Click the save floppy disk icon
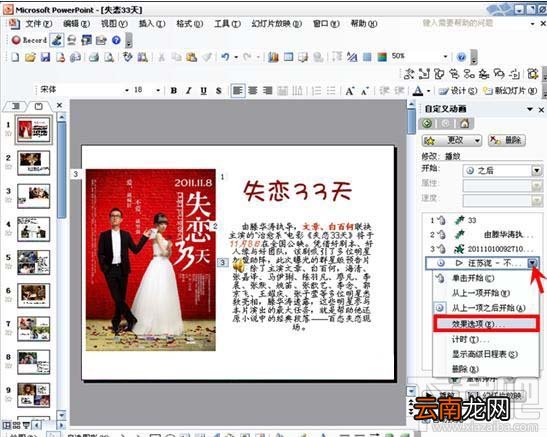Viewport: 547px width, 437px height. pos(45,57)
